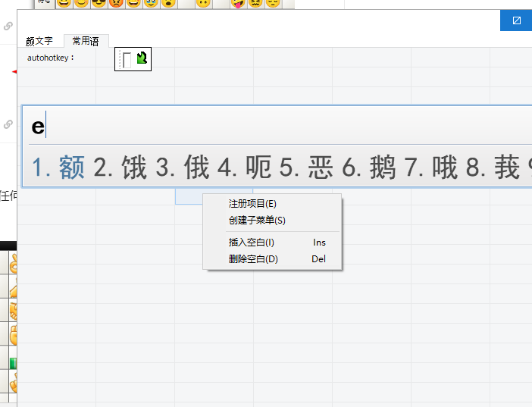Select the tongue-out winking emoji

[239, 3]
